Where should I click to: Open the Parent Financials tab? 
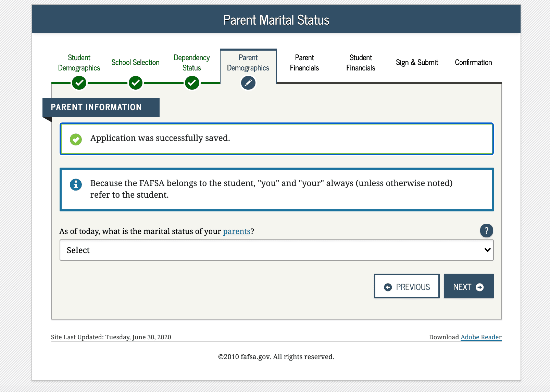click(x=304, y=63)
